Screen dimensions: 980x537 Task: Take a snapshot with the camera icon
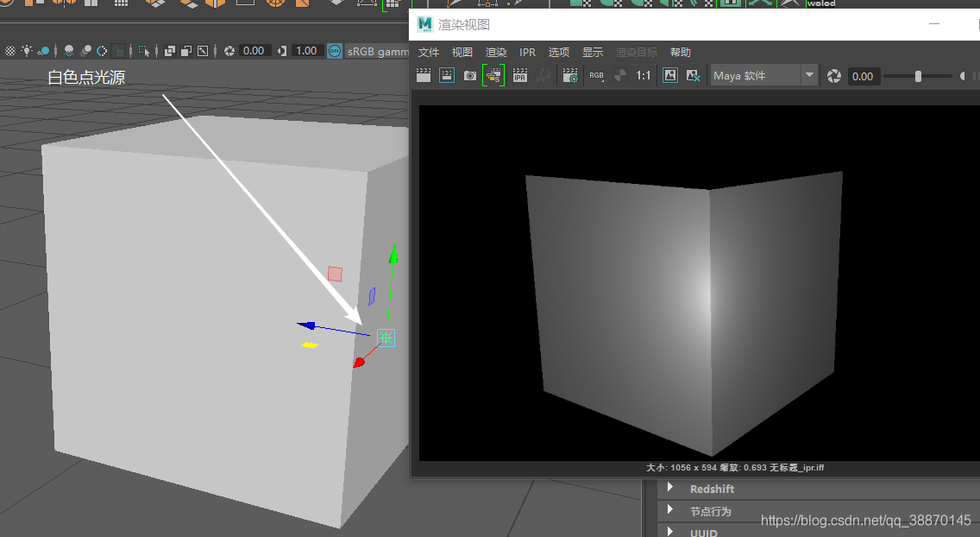point(470,76)
